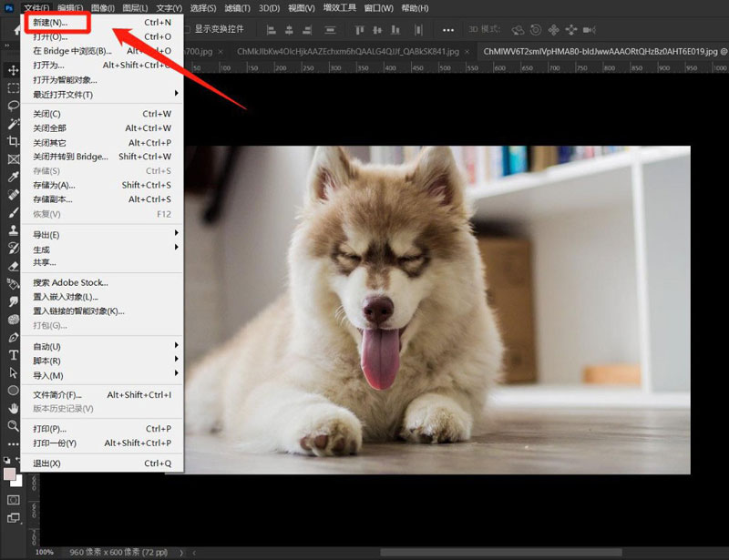Activate the Horizontal Type tool

click(x=13, y=355)
